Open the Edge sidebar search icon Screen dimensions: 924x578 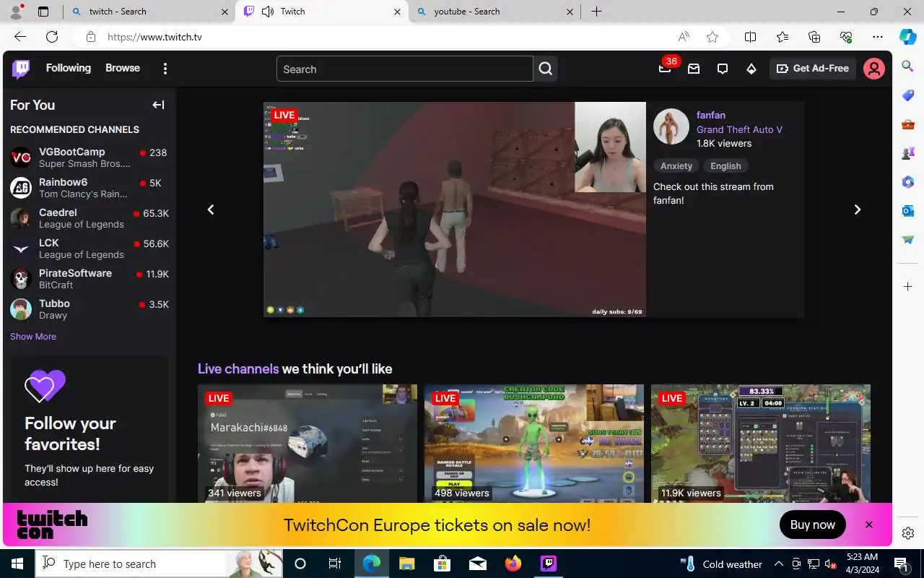point(908,66)
